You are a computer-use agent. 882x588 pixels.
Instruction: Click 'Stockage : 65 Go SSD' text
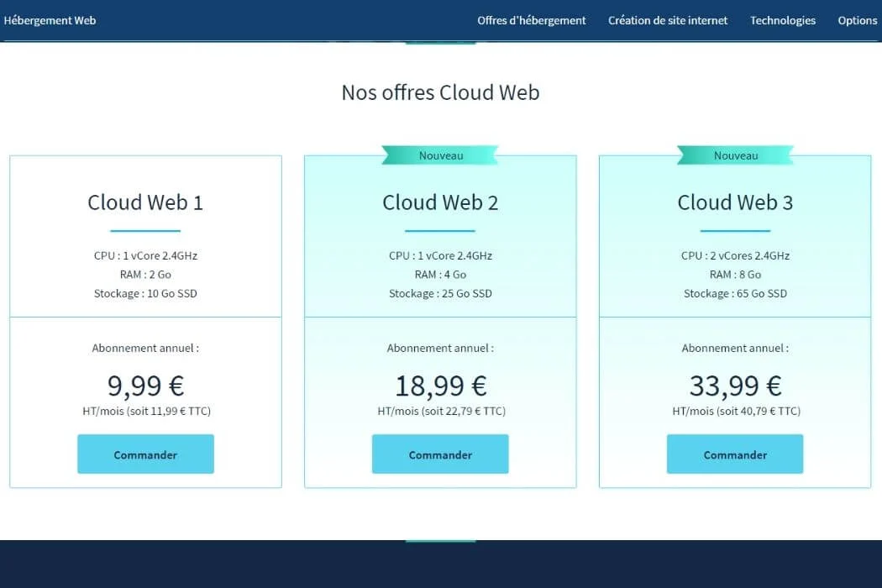click(x=735, y=293)
